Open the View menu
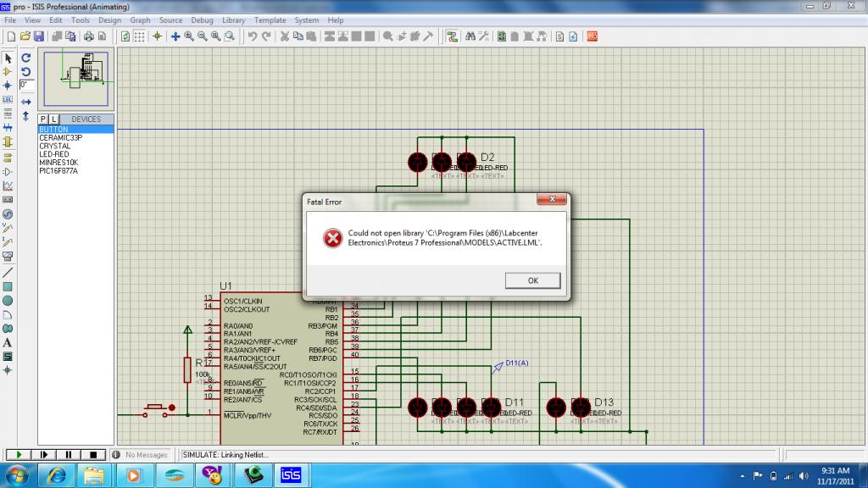 [x=33, y=20]
